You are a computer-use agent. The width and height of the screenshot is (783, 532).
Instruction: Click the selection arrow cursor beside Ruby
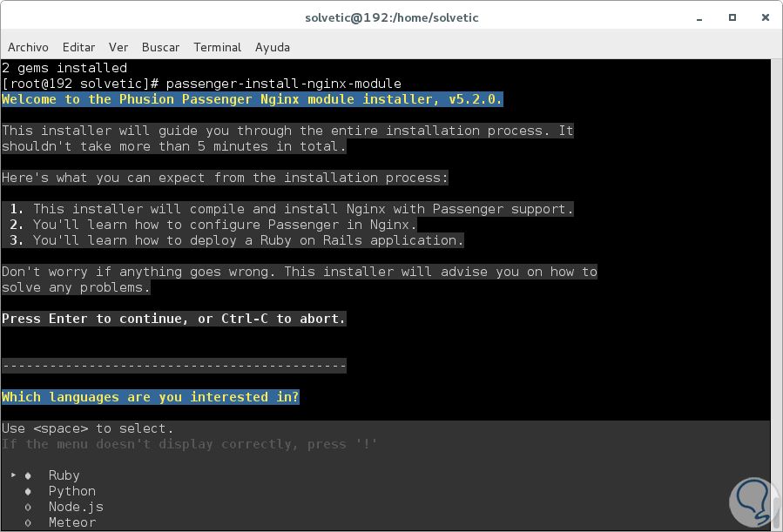click(12, 475)
